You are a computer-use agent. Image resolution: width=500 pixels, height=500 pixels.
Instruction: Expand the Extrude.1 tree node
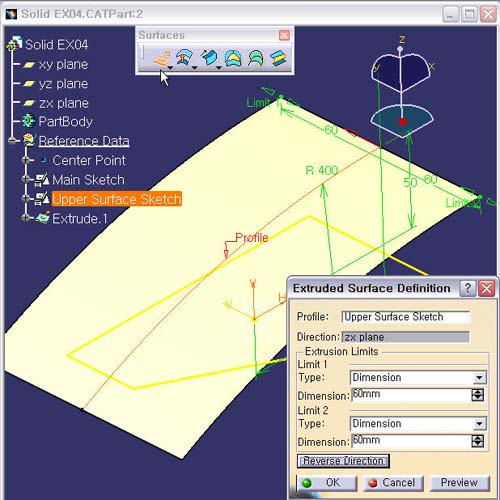tap(26, 218)
